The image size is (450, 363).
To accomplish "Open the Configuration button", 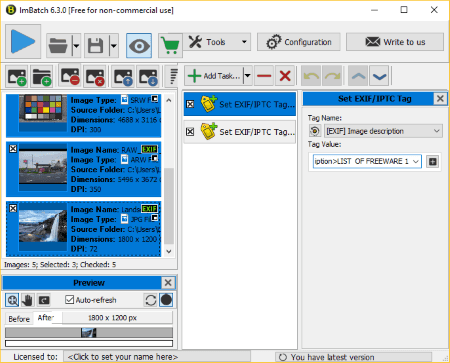I will coord(299,42).
